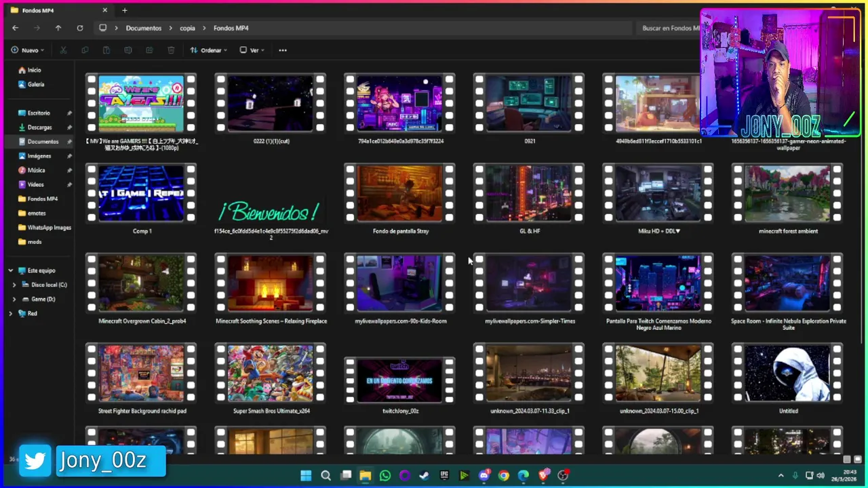Screen dimensions: 868x488
Task: Click the Fondos MP4 window tab
Action: (60, 10)
